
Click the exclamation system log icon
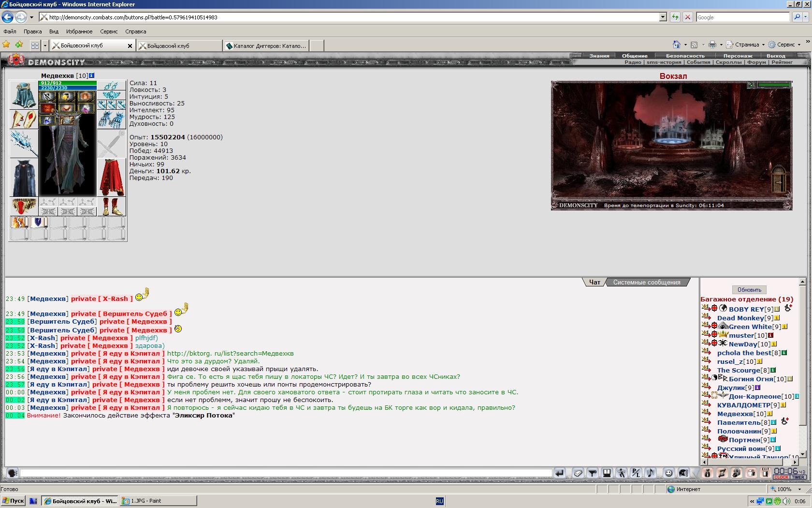[x=607, y=473]
